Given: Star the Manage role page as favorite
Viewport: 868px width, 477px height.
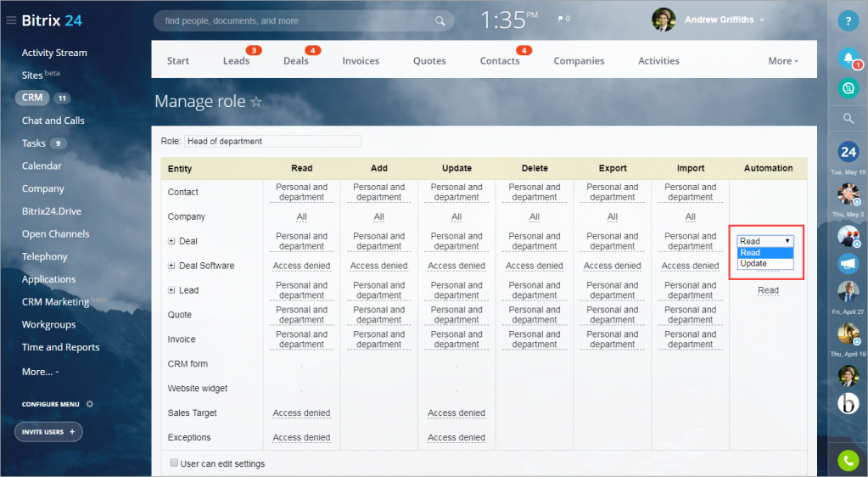Looking at the screenshot, I should pyautogui.click(x=255, y=101).
